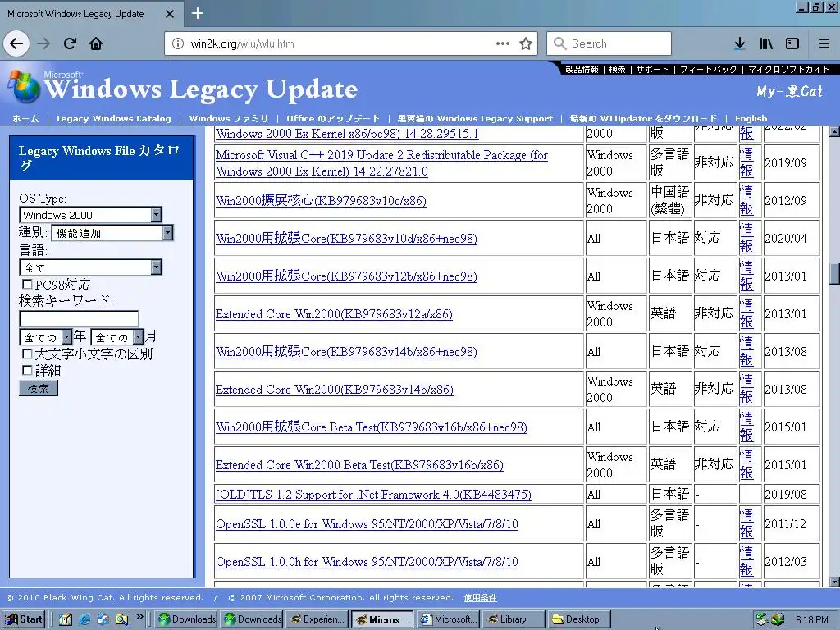Click the Windows Legacy Update logo globe
Viewport: 840px width, 630px height.
tap(24, 86)
